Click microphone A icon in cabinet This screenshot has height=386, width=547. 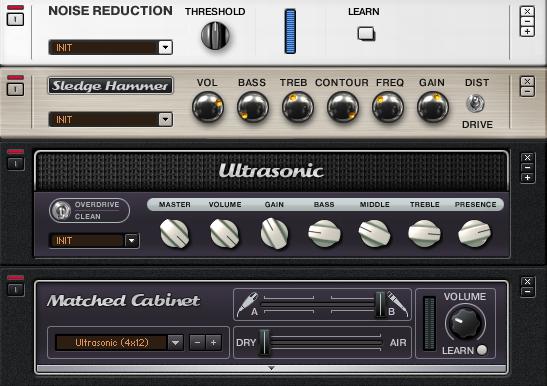pyautogui.click(x=247, y=305)
